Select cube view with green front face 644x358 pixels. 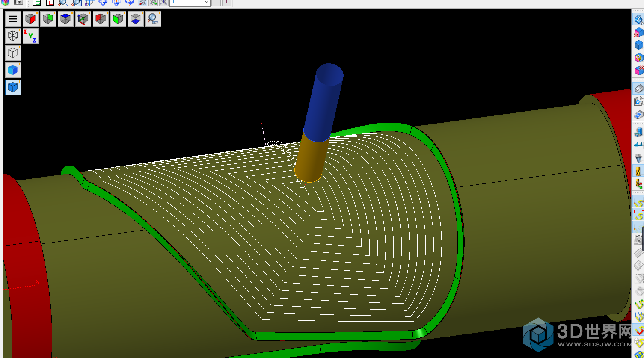(x=118, y=19)
